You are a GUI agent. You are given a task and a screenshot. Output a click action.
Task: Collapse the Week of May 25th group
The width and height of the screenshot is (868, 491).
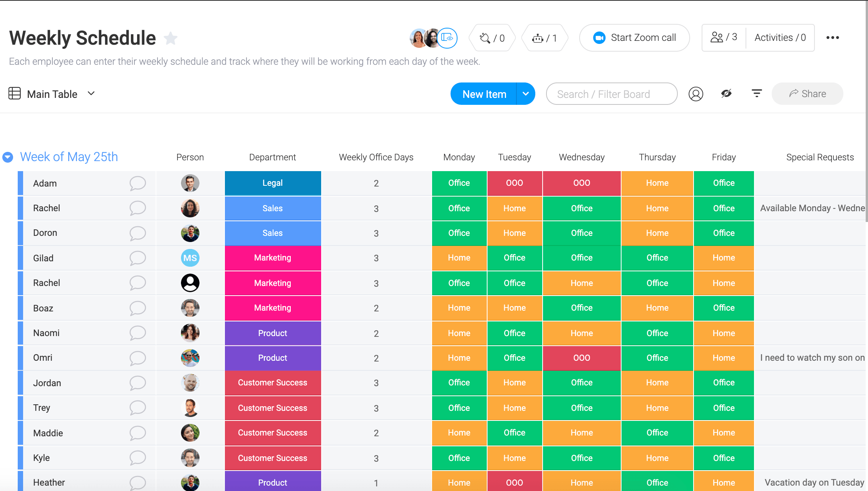coord(8,157)
